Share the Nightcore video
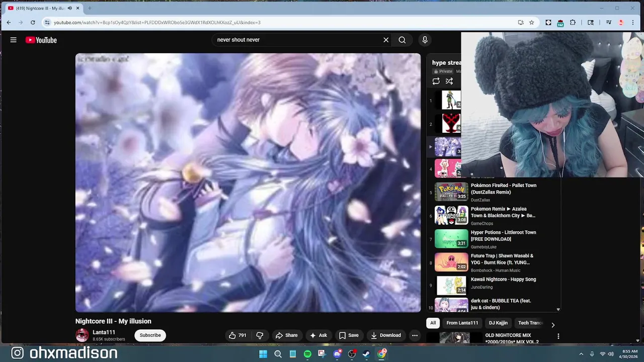644x362 pixels. coord(286,335)
